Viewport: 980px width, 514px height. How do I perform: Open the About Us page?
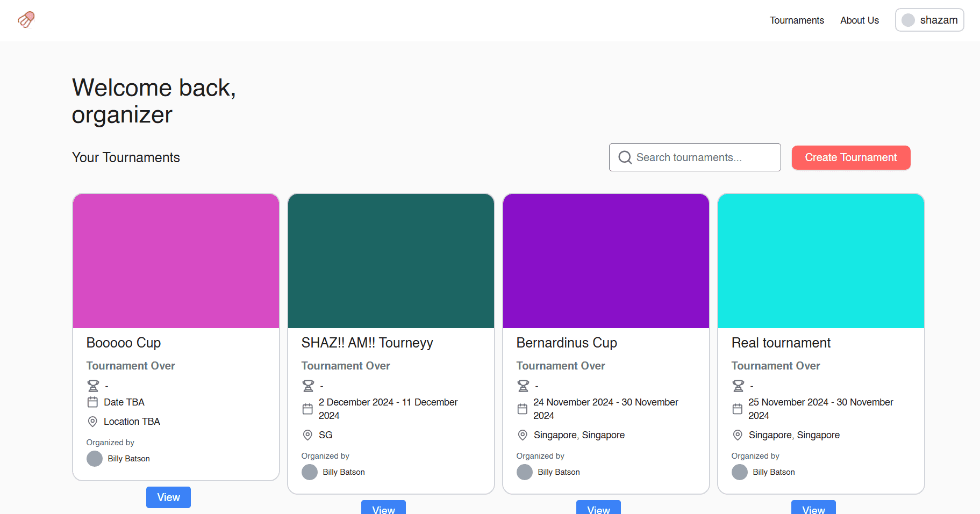coord(859,20)
